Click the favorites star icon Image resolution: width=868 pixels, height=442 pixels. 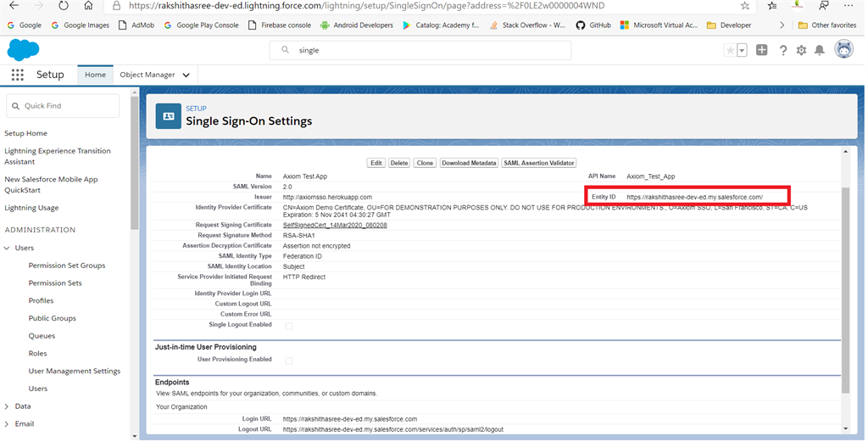tap(730, 50)
